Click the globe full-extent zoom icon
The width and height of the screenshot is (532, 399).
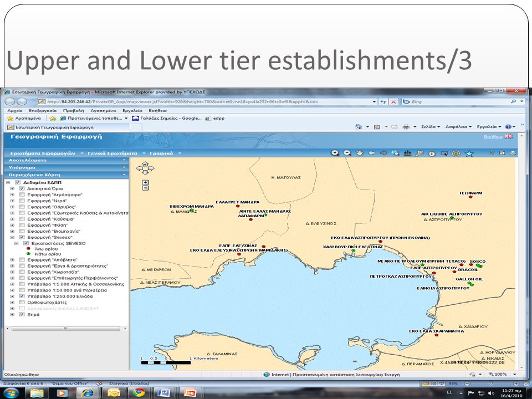395,153
